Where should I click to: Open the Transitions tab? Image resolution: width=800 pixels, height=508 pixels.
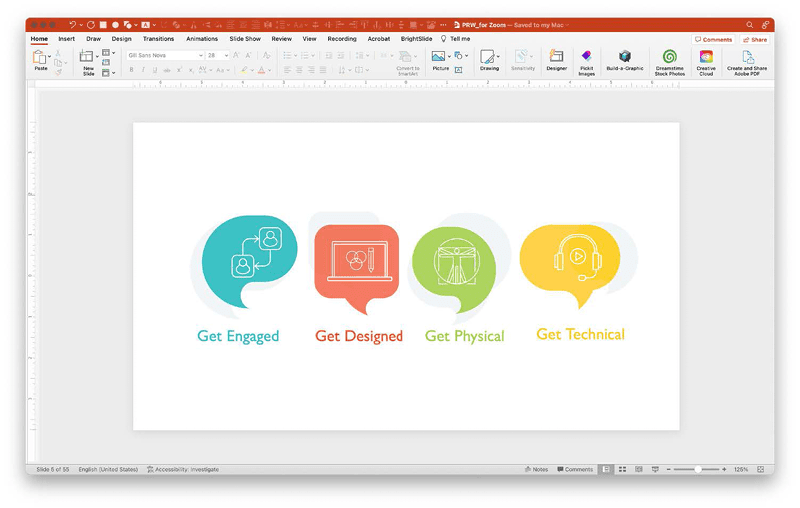(x=158, y=39)
